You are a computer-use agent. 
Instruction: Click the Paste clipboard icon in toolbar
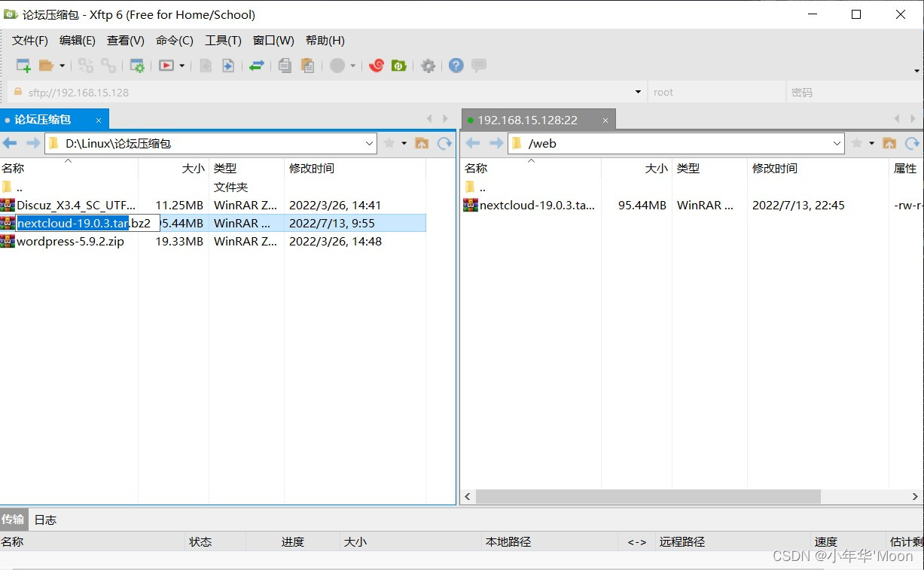[x=307, y=66]
